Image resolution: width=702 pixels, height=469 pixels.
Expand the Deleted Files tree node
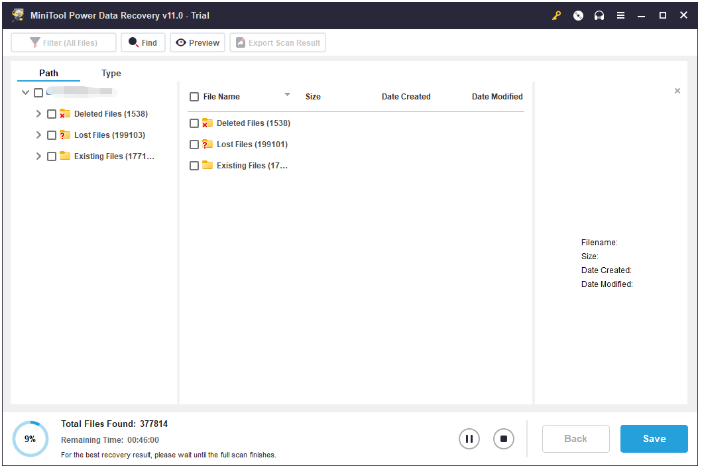38,114
